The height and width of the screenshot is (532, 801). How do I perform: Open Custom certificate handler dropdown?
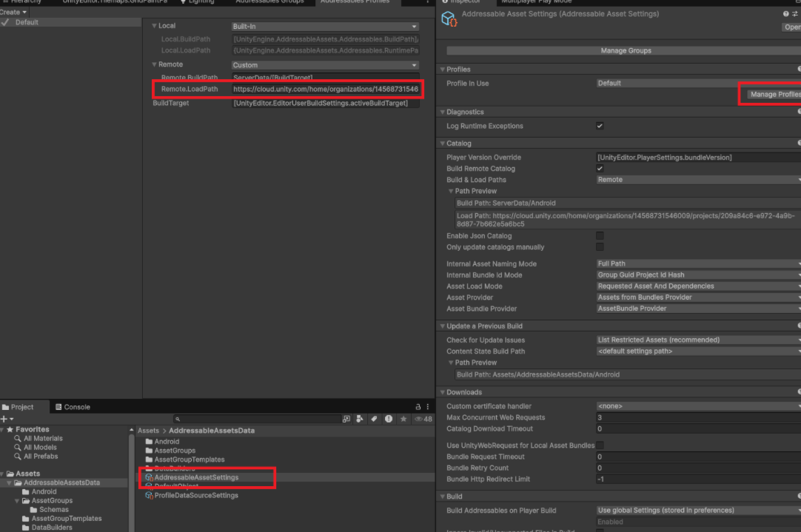click(x=698, y=406)
